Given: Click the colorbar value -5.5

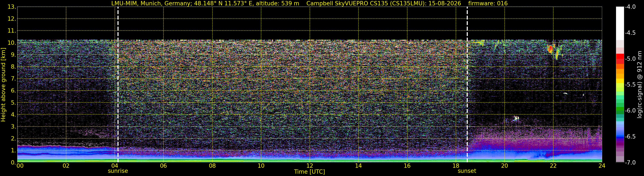Looking at the screenshot, I should click(630, 85).
